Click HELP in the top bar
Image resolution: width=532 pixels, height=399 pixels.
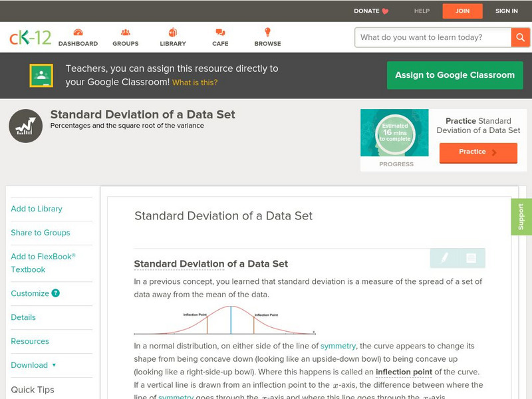(x=422, y=11)
